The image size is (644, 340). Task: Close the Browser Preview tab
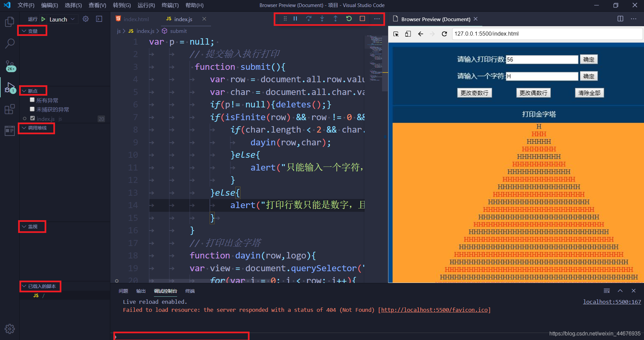point(476,19)
